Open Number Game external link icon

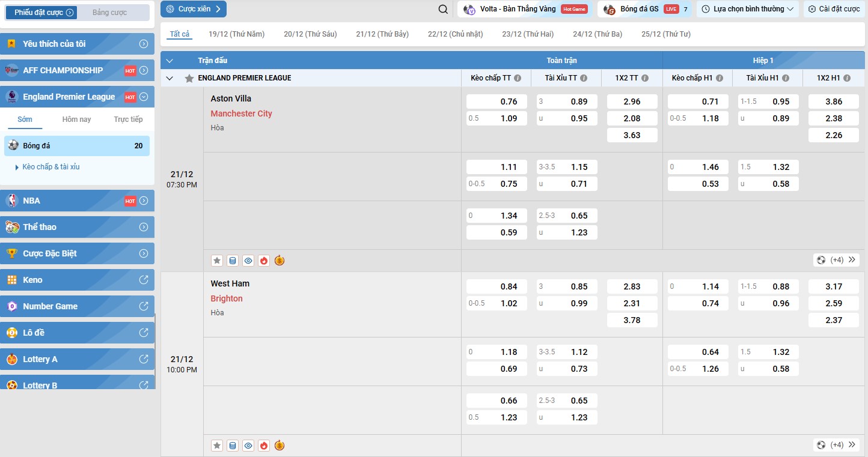click(x=144, y=306)
